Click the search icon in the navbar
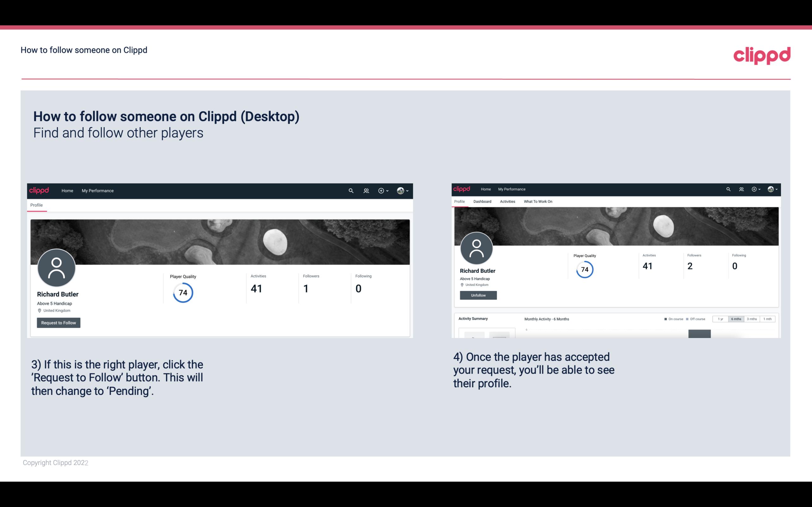 tap(350, 190)
